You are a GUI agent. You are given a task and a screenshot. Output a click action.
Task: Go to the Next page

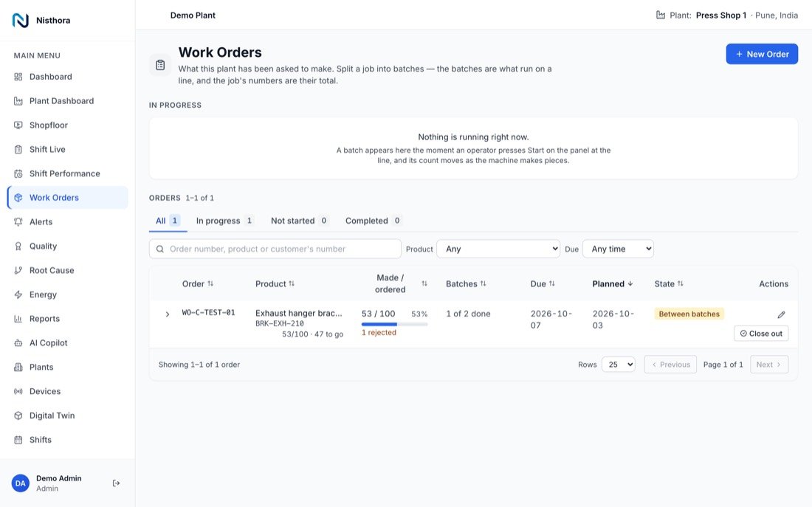pyautogui.click(x=769, y=365)
